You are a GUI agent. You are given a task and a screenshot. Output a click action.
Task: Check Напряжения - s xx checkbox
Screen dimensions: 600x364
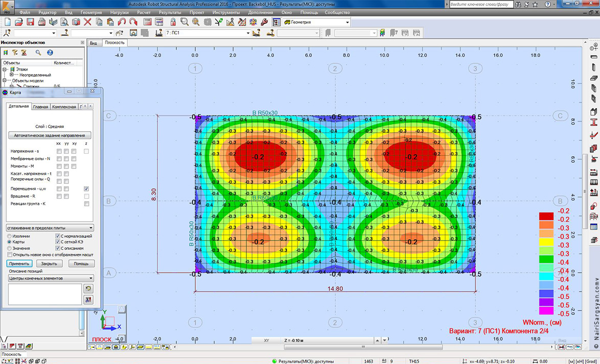click(59, 152)
